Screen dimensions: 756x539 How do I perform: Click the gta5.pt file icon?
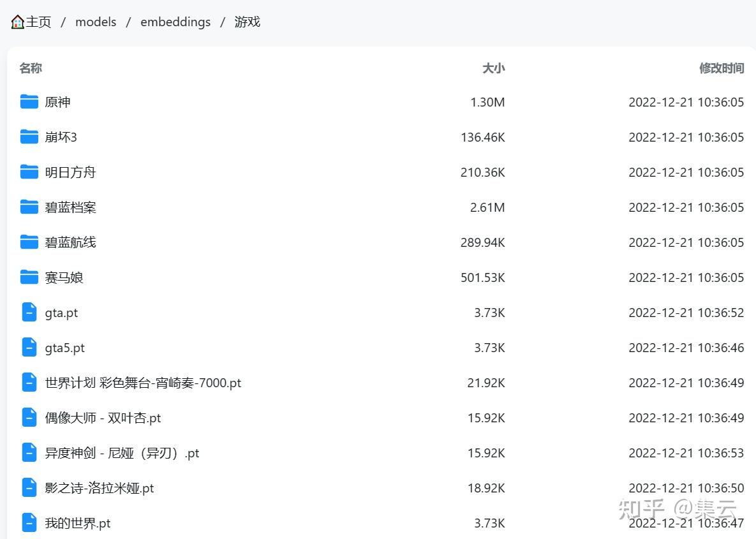[29, 348]
